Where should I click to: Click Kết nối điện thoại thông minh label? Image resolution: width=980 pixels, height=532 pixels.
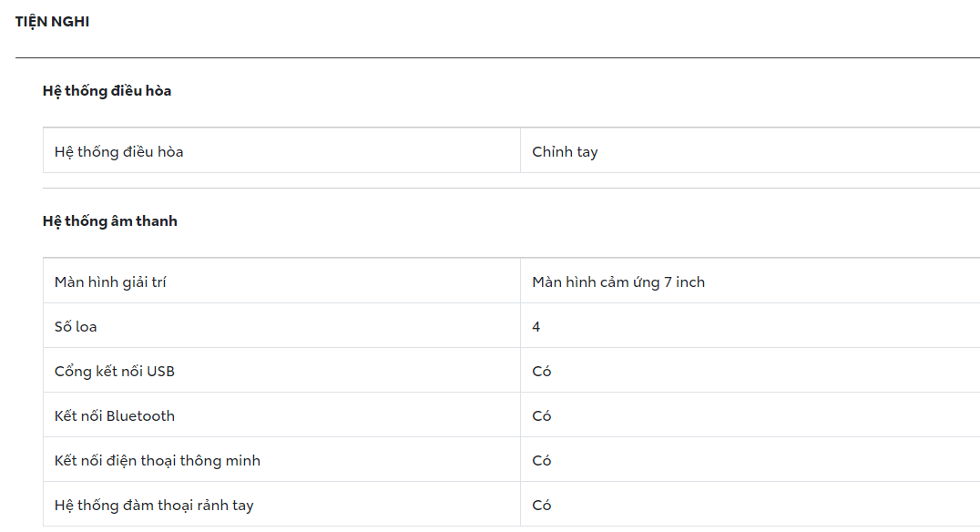tap(157, 460)
